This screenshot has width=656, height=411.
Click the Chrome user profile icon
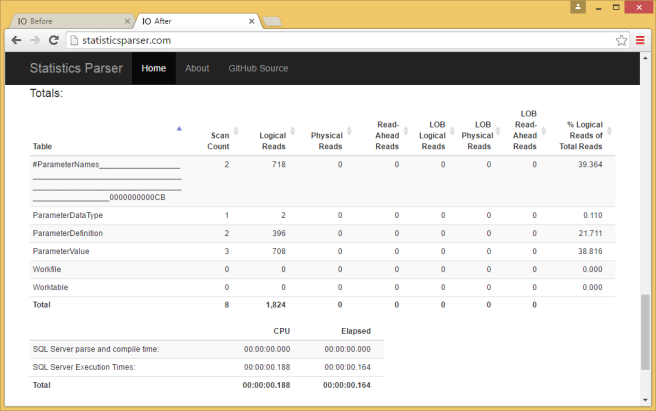[x=579, y=7]
